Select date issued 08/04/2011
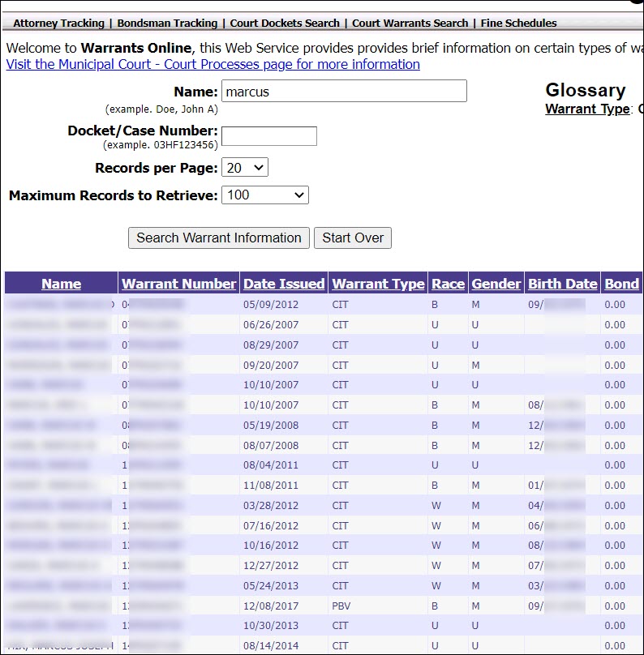644x655 pixels. (x=271, y=465)
